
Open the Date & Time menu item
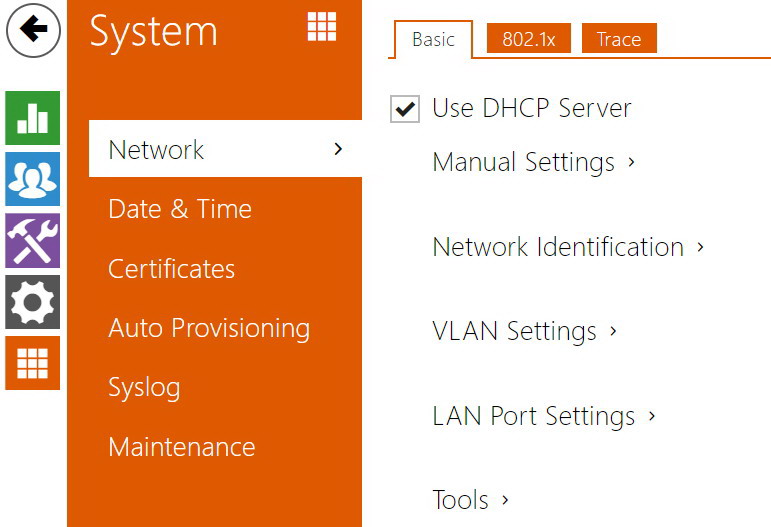tap(180, 209)
